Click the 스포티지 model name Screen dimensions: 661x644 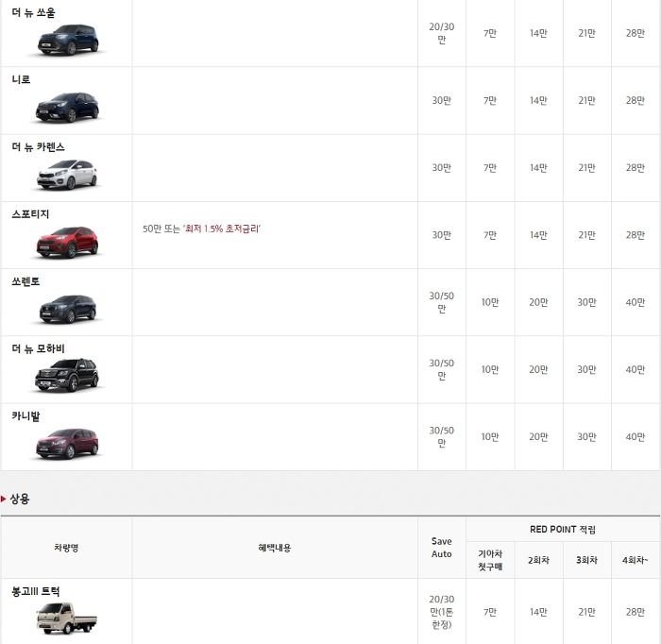[x=30, y=214]
